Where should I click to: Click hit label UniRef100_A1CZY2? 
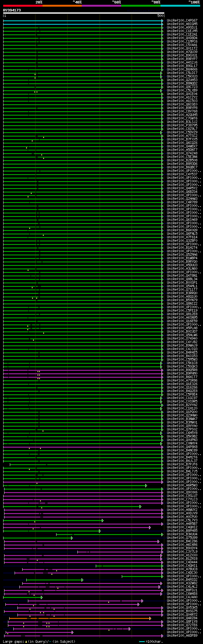tap(182, 98)
